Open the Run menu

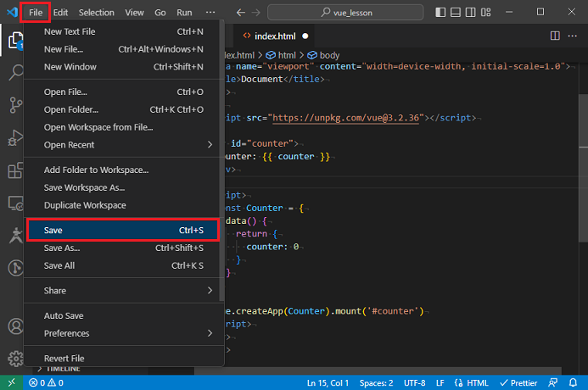tap(184, 13)
